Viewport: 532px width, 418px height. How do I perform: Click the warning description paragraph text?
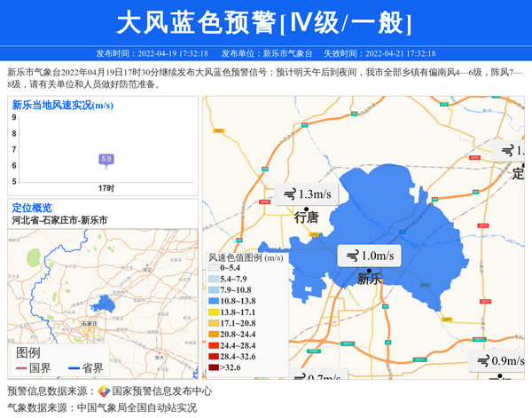tap(264, 78)
